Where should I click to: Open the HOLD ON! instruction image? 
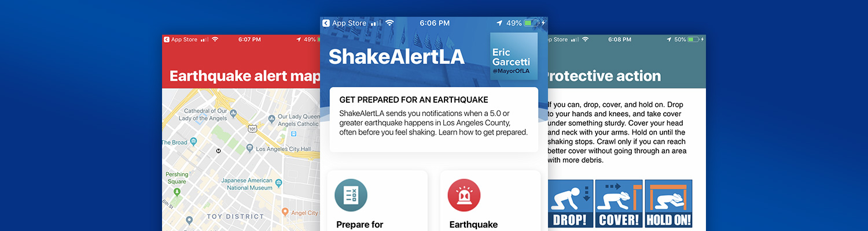coord(668,203)
